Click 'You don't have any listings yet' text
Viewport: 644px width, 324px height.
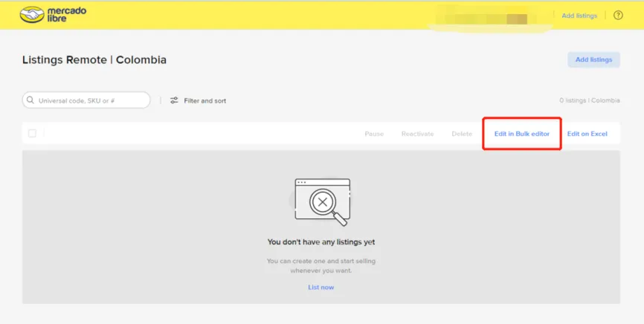(x=321, y=242)
